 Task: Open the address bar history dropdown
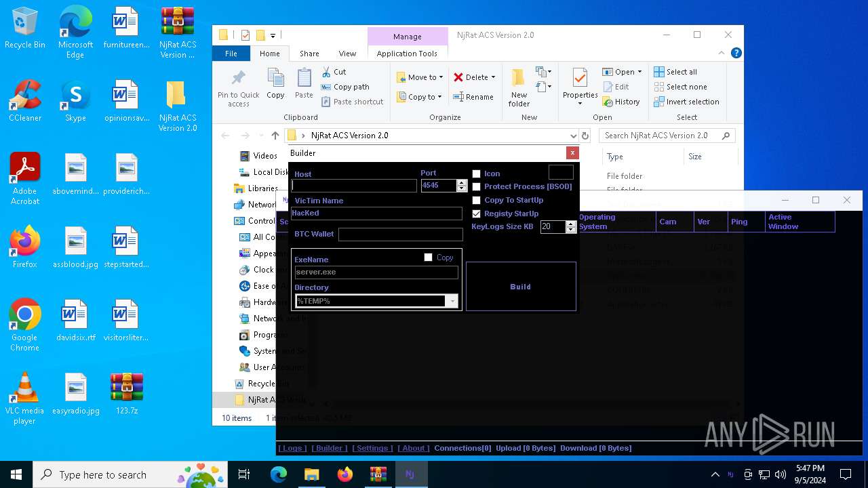coord(573,136)
